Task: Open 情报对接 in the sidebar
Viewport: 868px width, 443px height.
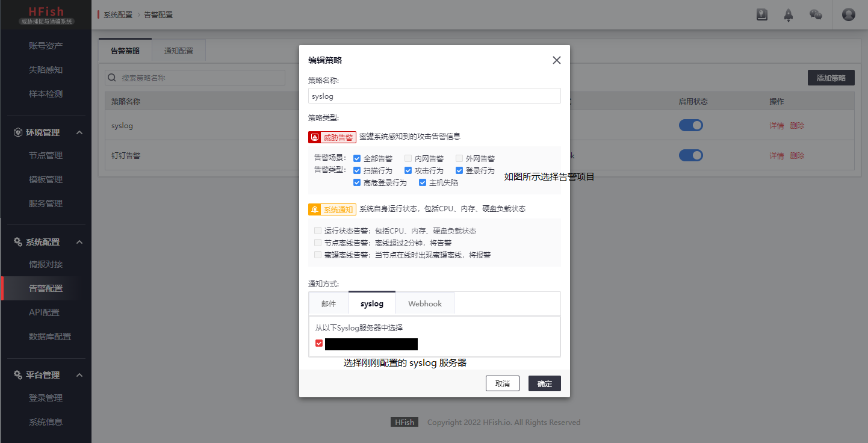Action: click(46, 264)
